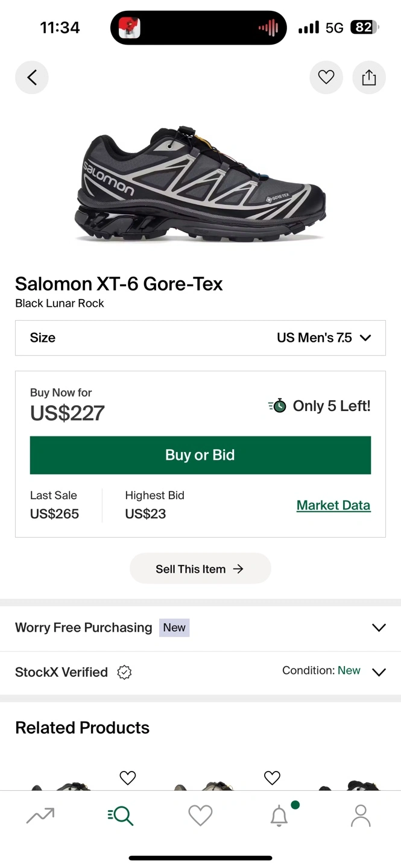Expand the StockX Verified condition section
The height and width of the screenshot is (868, 401).
(x=379, y=672)
